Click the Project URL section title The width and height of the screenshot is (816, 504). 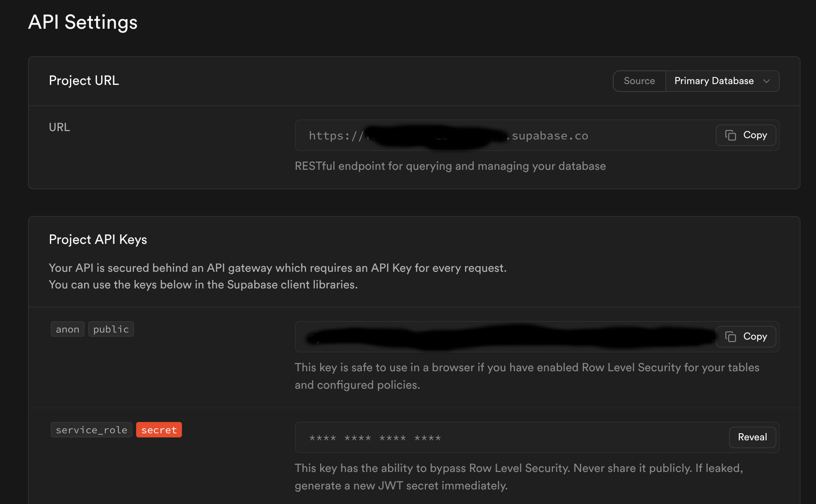coord(84,81)
